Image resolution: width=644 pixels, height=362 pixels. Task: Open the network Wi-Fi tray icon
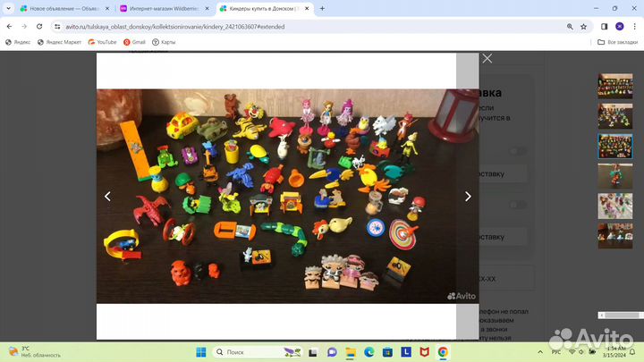[x=572, y=352]
